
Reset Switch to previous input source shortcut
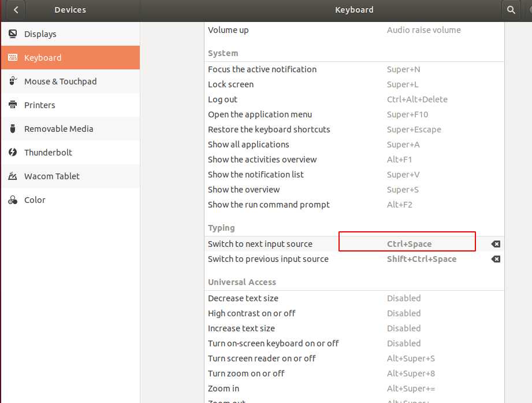(496, 259)
